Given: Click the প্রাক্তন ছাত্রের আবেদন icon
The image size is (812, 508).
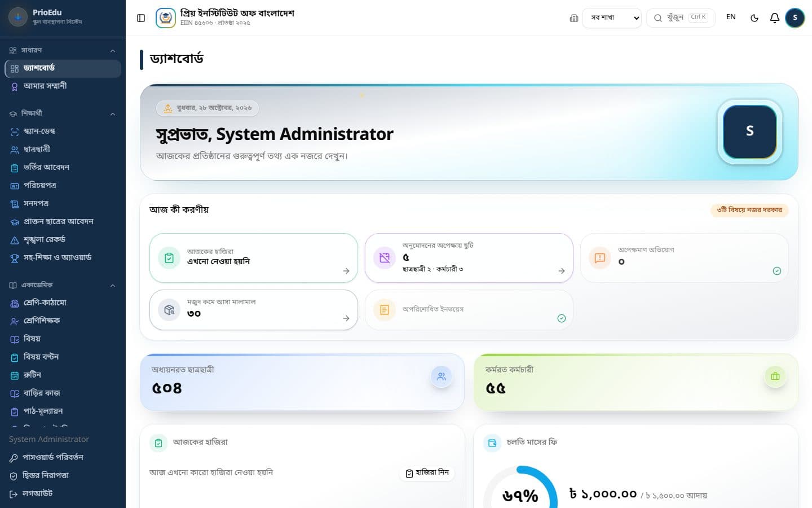Looking at the screenshot, I should click(x=15, y=222).
